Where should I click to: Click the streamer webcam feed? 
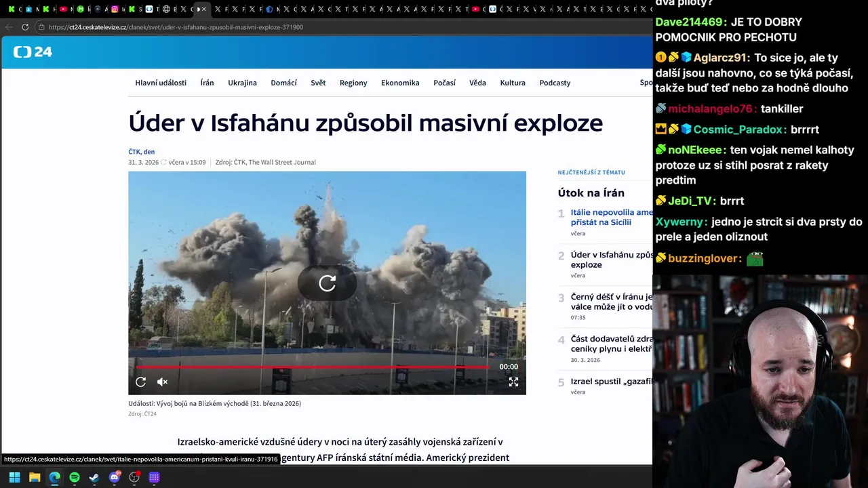(760, 381)
